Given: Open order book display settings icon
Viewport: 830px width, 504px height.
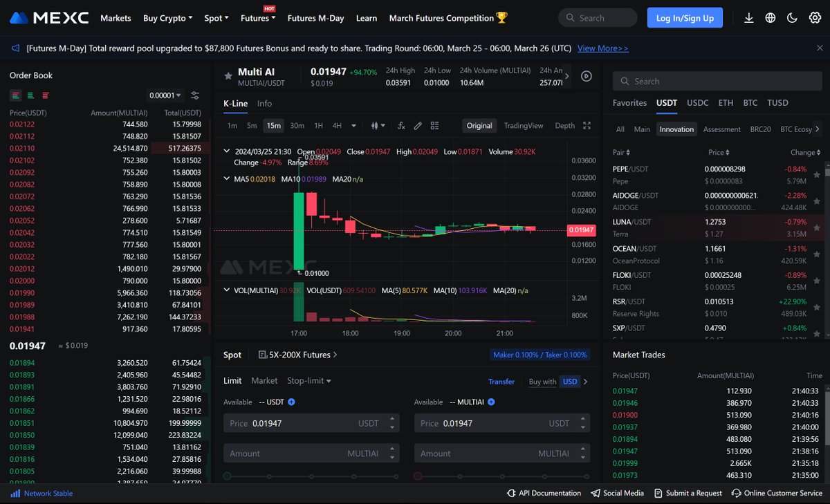Looking at the screenshot, I should point(195,95).
